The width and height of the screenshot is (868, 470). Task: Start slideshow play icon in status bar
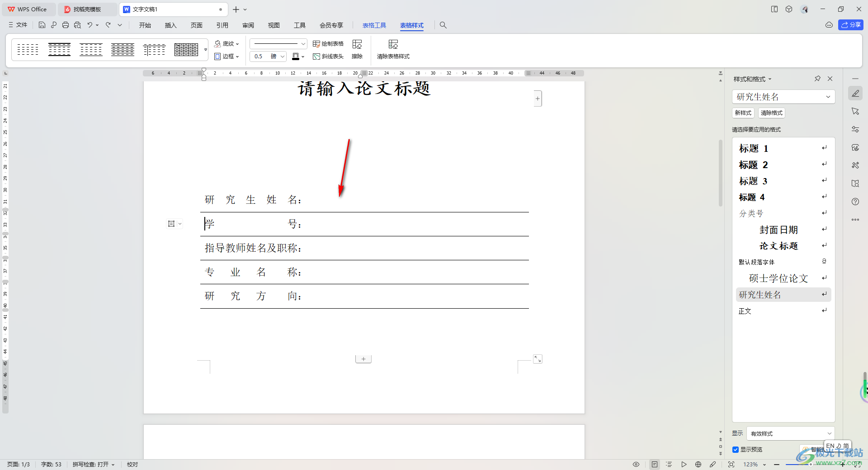pyautogui.click(x=684, y=465)
